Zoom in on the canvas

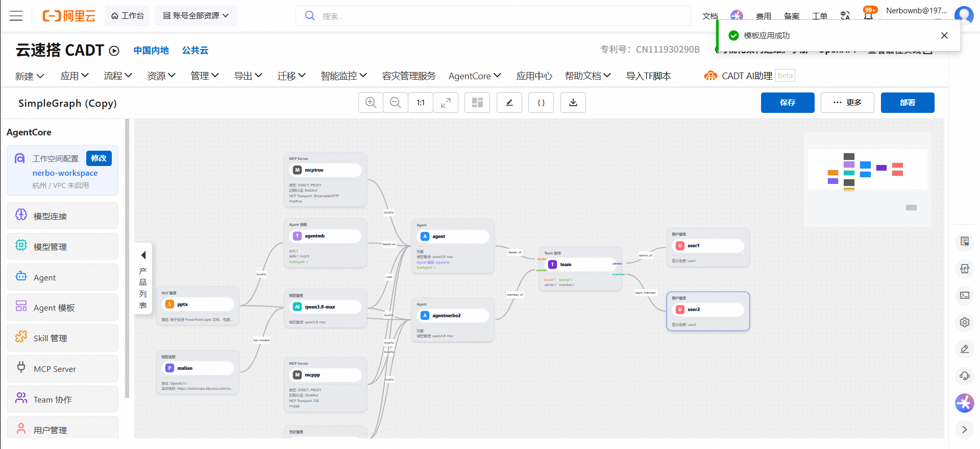(x=371, y=103)
